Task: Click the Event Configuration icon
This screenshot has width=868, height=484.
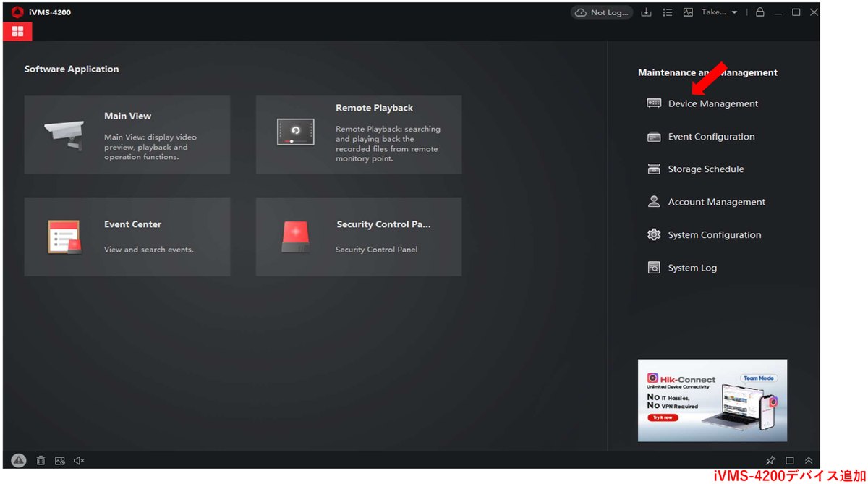Action: [x=654, y=137]
